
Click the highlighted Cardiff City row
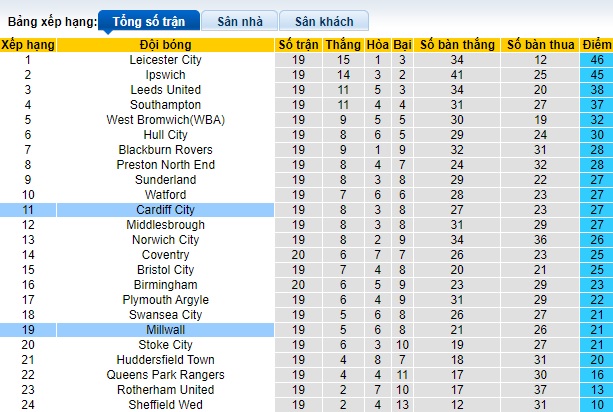(166, 209)
